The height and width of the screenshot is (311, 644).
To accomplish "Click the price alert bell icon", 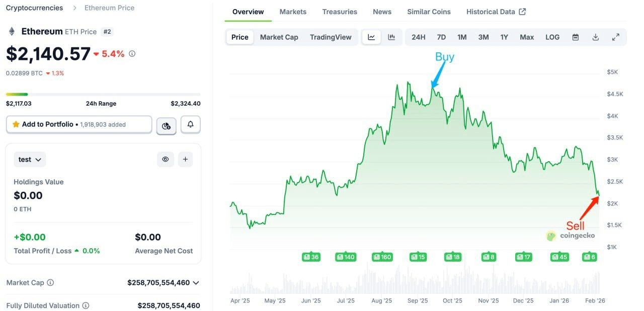I will click(191, 124).
